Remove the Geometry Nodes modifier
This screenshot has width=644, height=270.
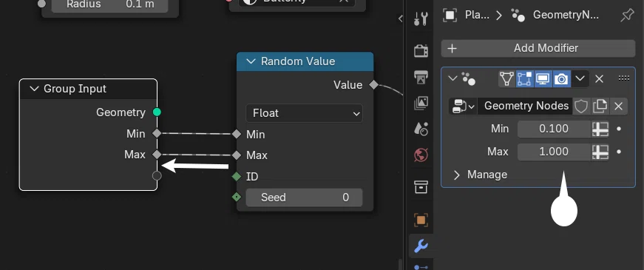pos(599,78)
